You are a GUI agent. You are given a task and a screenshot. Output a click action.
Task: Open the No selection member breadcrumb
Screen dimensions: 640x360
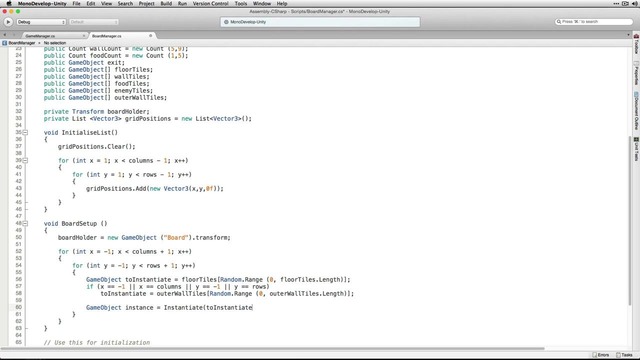click(x=55, y=43)
